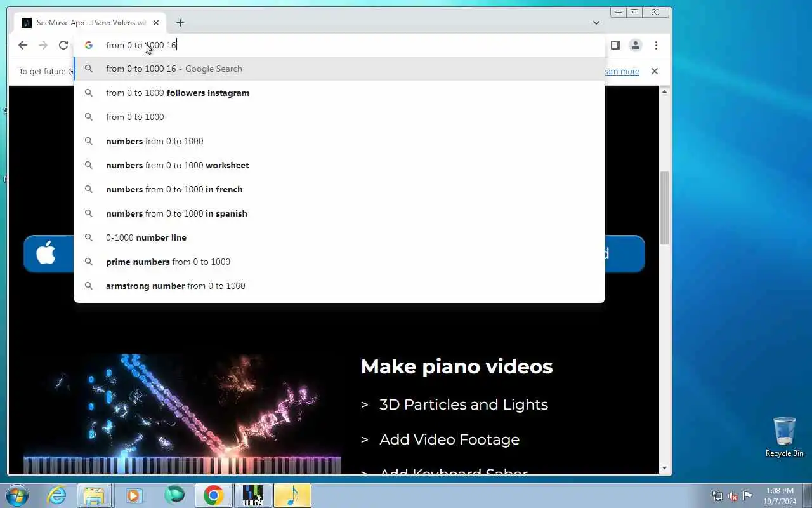This screenshot has height=508, width=812.
Task: Pick the plain 'from 0 to 1000' suggestion
Action: pos(339,117)
